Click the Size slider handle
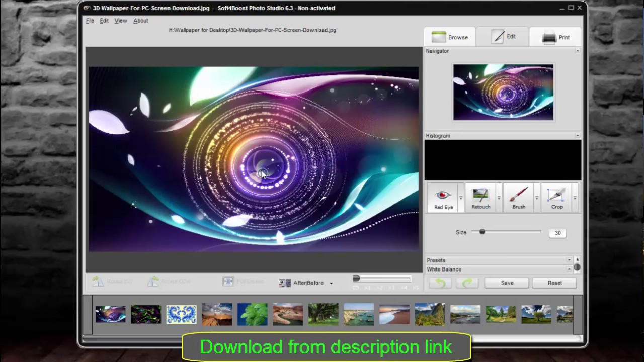644x362 pixels. (482, 232)
